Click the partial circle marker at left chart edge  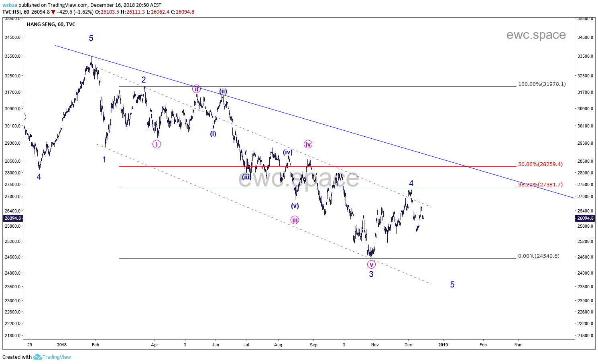[24, 117]
